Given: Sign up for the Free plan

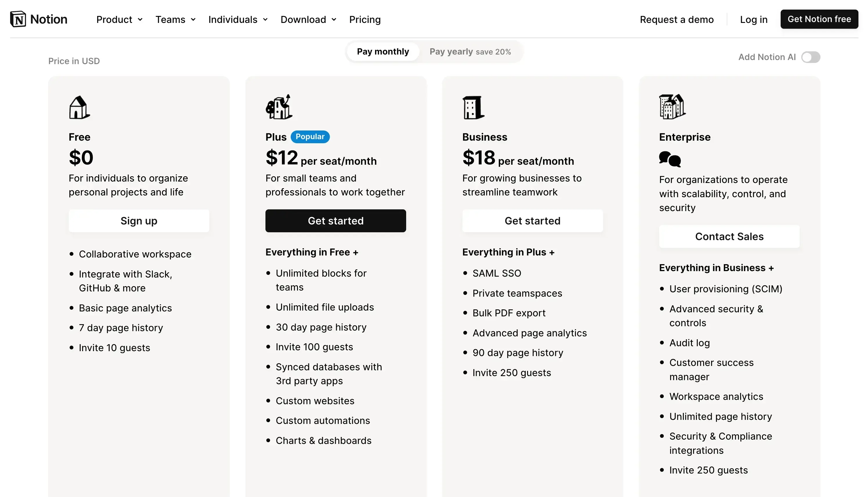Looking at the screenshot, I should [139, 220].
